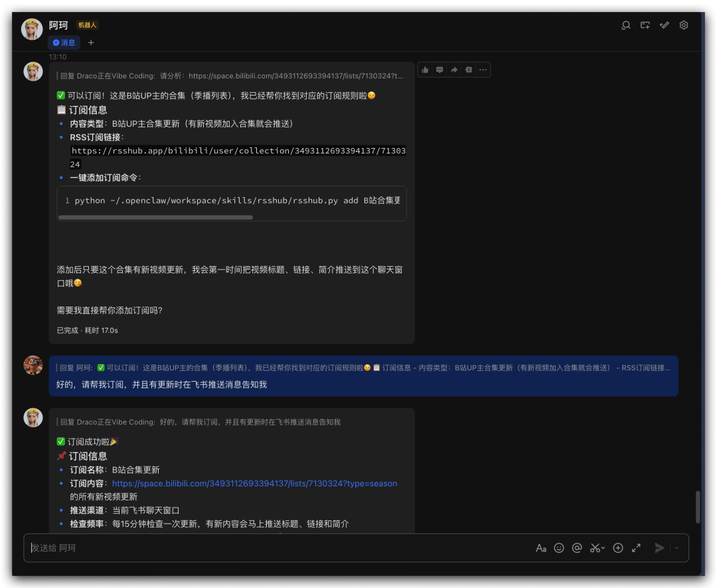Expand the message input box to full size
Screen dimensions: 717x588
point(636,548)
